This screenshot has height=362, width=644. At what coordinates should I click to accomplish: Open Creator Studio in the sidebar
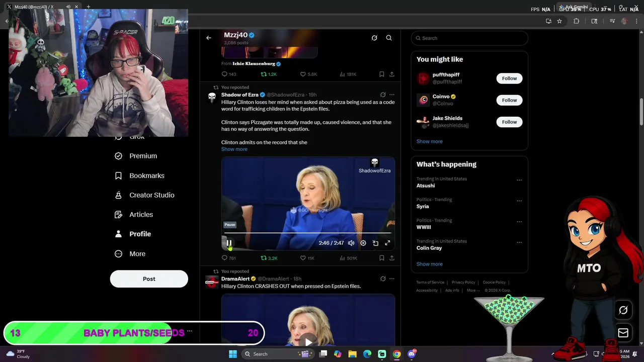coord(144,195)
